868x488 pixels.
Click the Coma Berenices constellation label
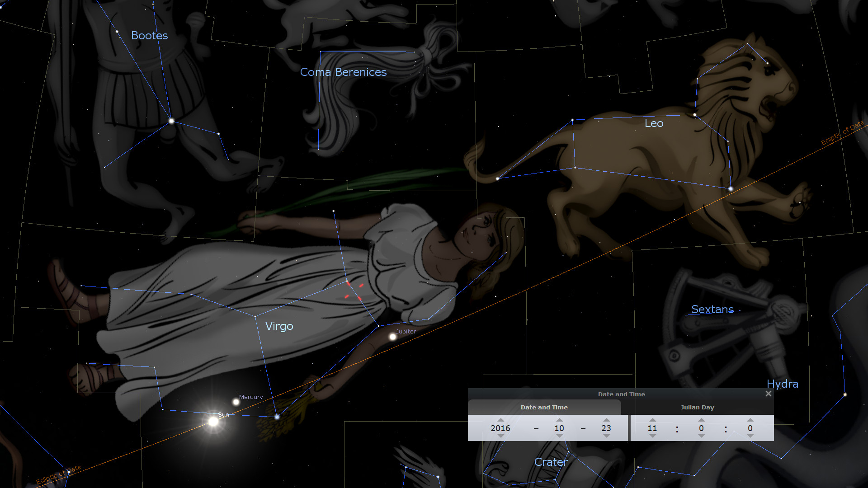(x=343, y=72)
